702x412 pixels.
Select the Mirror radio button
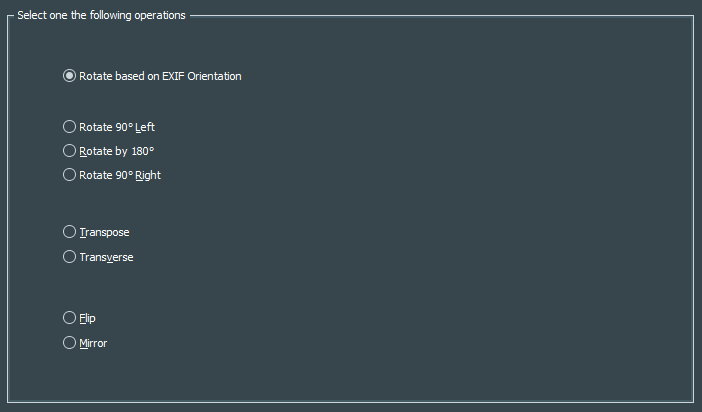point(69,343)
